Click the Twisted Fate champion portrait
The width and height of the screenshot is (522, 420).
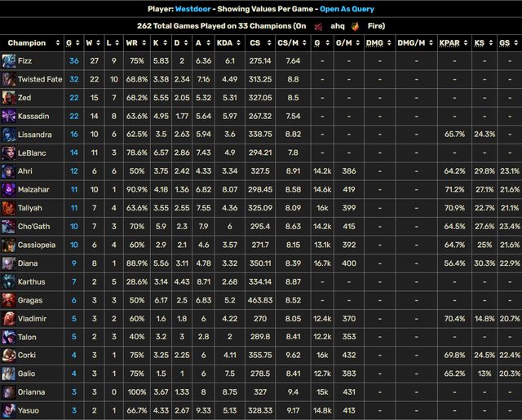[8, 78]
